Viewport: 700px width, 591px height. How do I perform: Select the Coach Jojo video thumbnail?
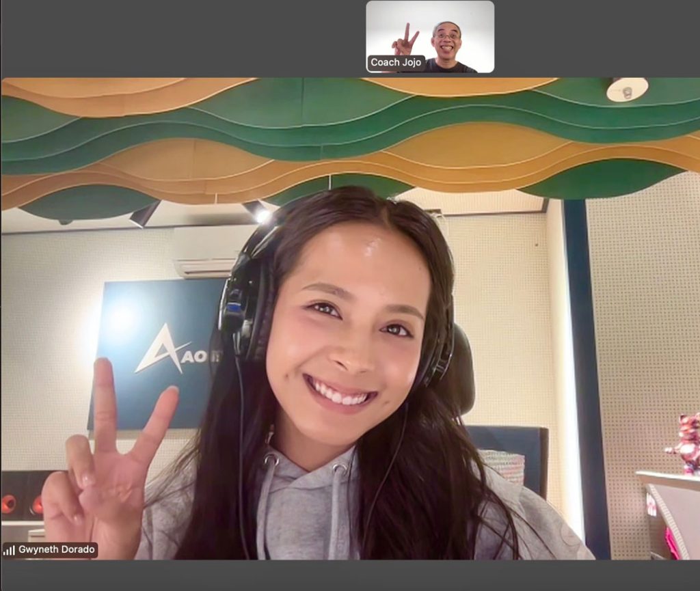pyautogui.click(x=430, y=36)
